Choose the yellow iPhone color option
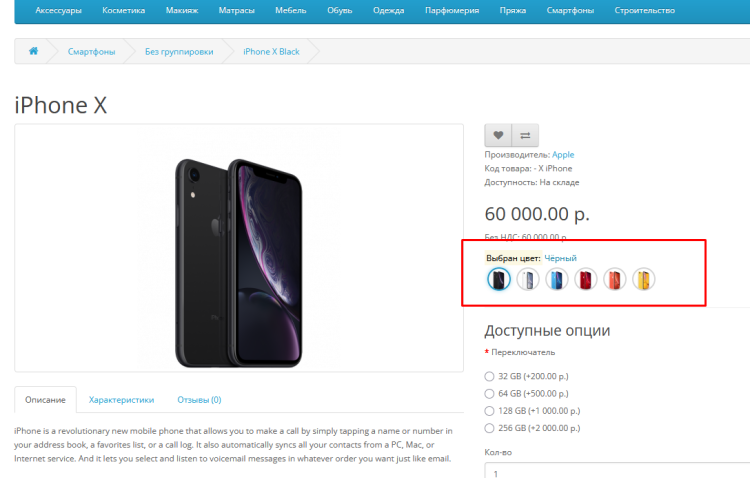The height and width of the screenshot is (478, 750). [x=644, y=280]
